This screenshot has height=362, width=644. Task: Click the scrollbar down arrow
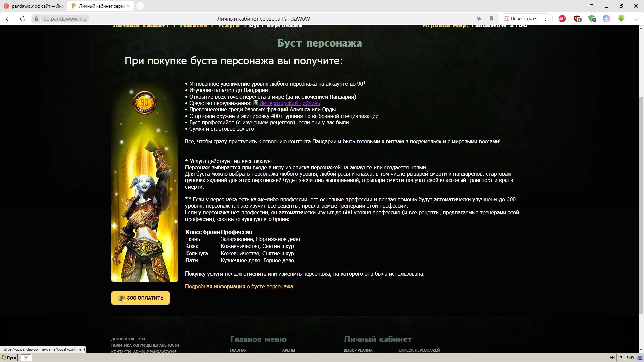point(641,350)
